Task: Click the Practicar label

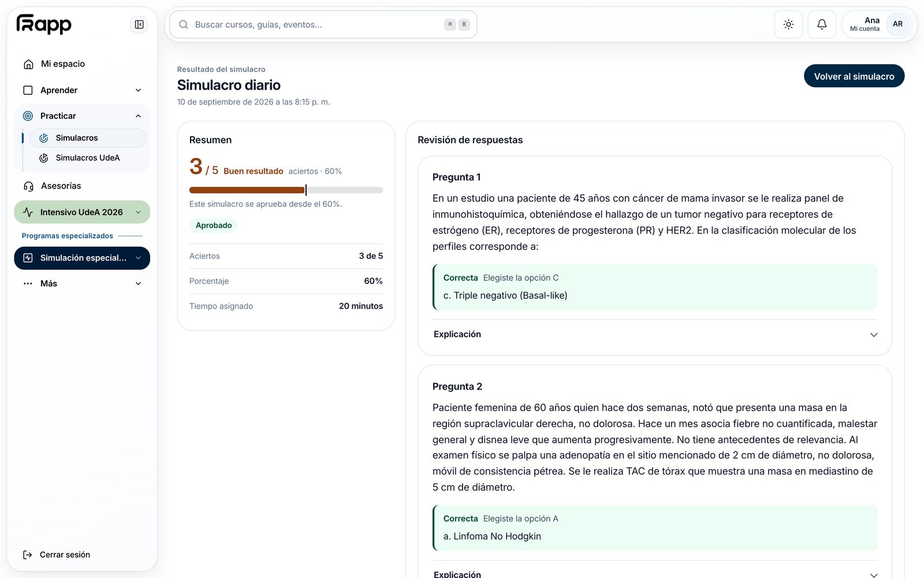Action: click(58, 116)
